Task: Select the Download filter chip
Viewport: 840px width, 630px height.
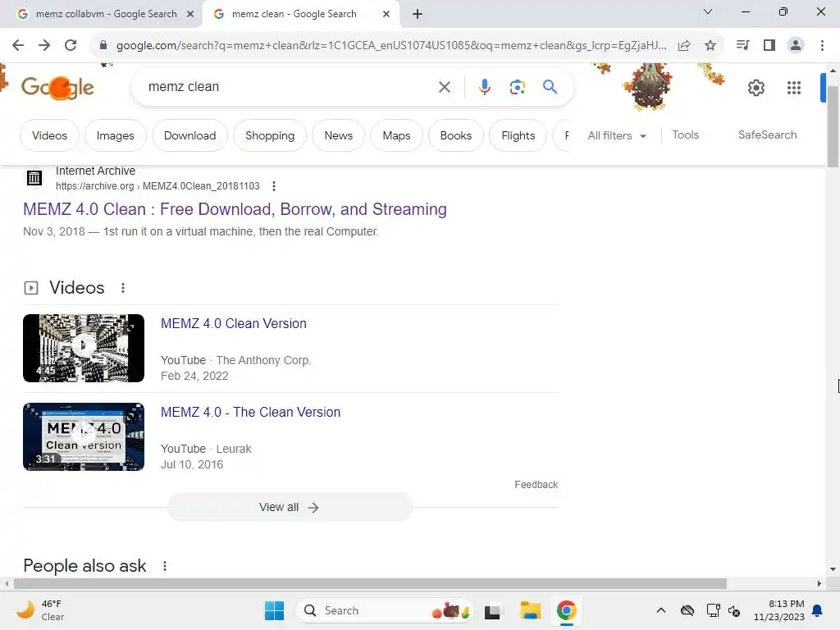Action: point(189,135)
